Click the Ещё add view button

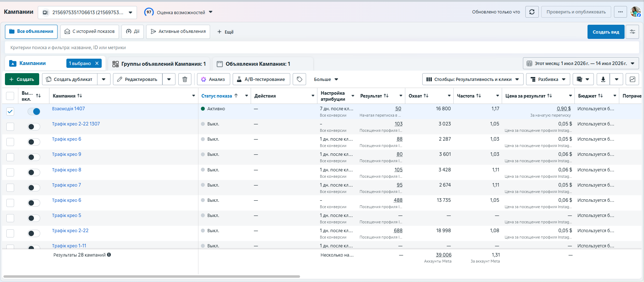tap(225, 32)
